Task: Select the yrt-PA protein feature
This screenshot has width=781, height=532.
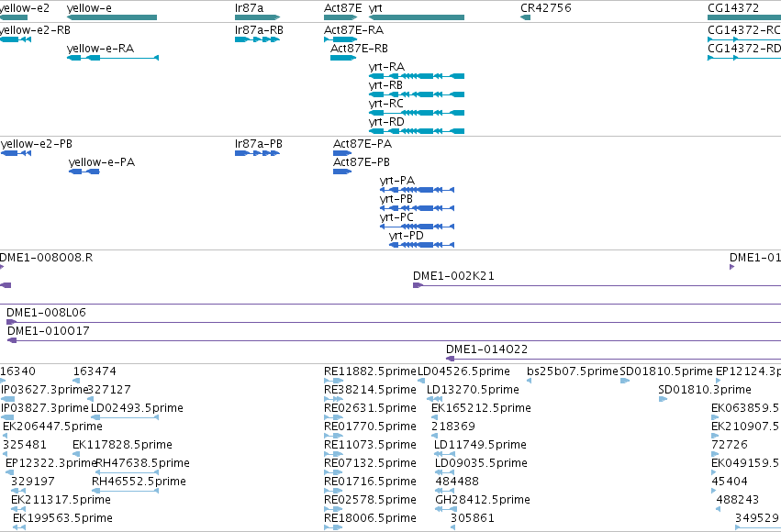Action: click(x=417, y=190)
